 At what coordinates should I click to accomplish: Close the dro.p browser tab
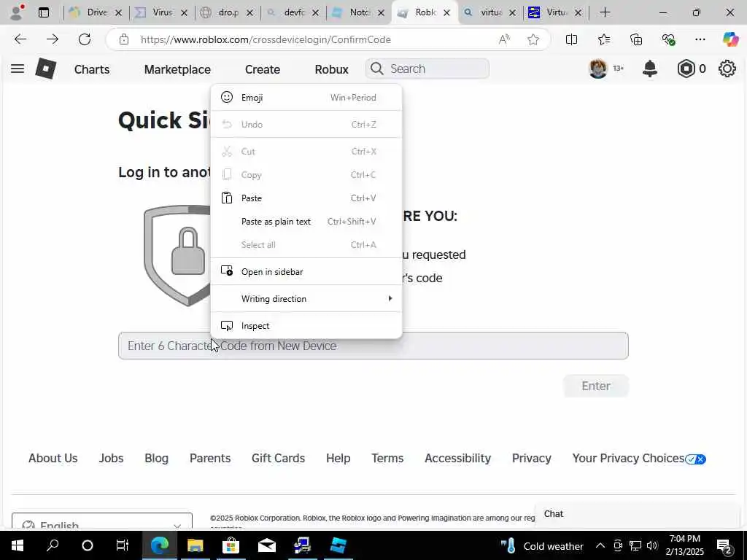249,13
